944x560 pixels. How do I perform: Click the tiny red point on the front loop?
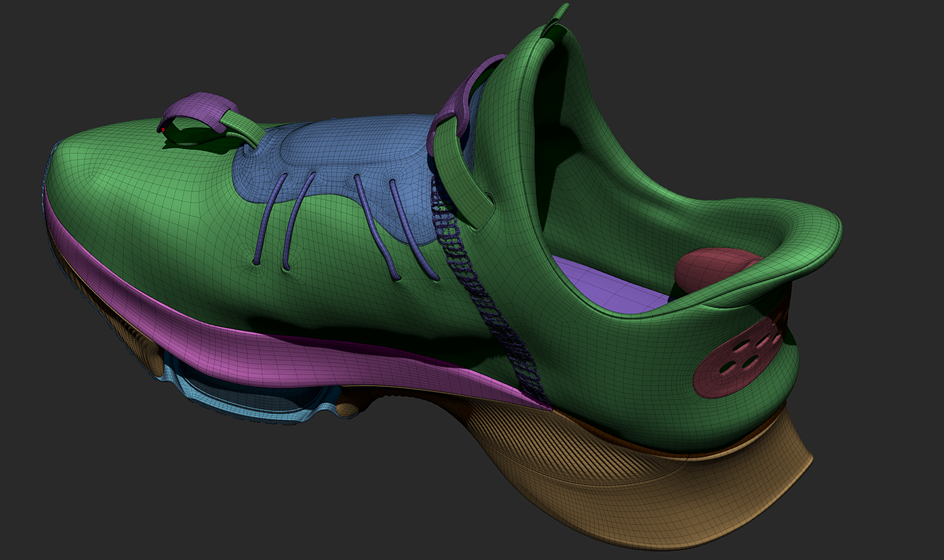(x=163, y=129)
